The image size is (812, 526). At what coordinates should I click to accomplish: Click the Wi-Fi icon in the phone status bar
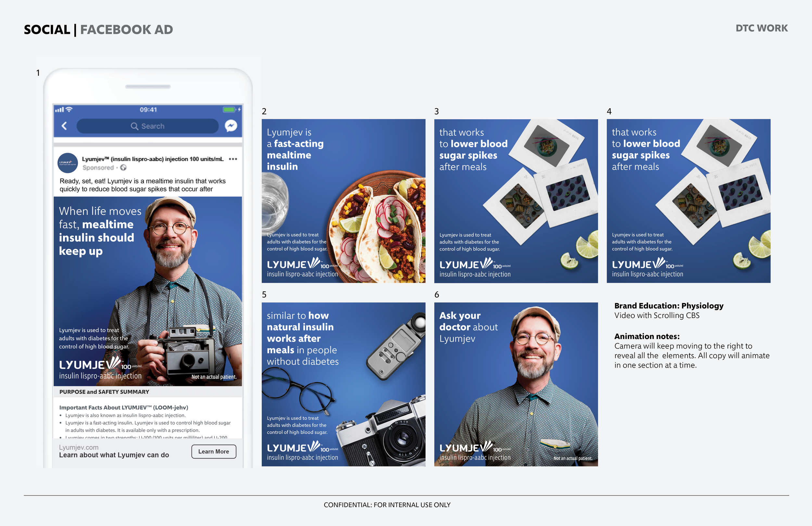69,109
